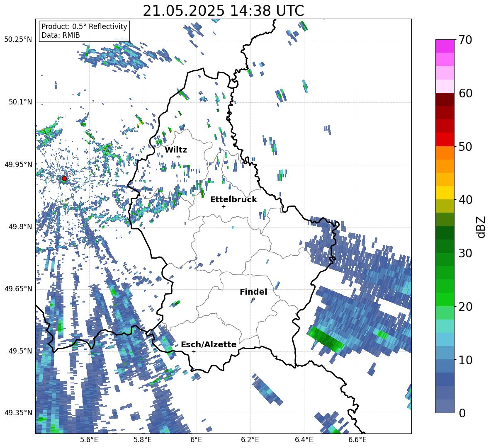The width and height of the screenshot is (491, 448).
Task: Click the 49.5°N latitude label
Action: (20, 351)
